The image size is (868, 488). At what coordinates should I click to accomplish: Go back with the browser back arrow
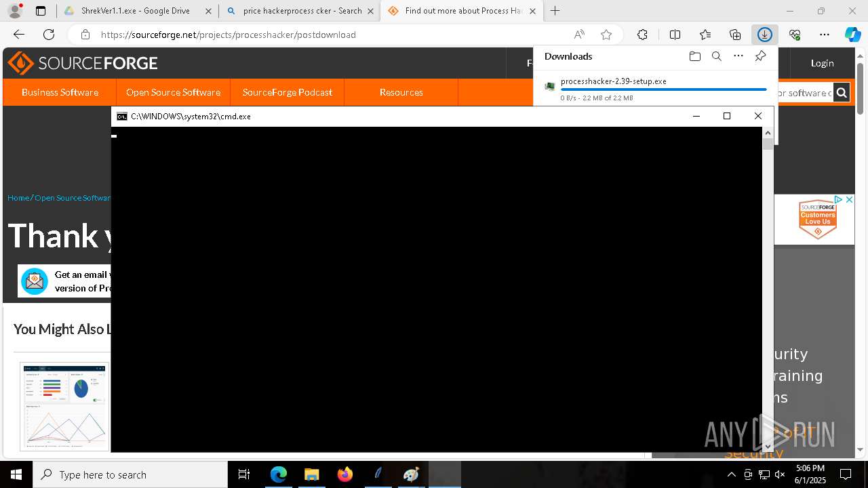(19, 35)
